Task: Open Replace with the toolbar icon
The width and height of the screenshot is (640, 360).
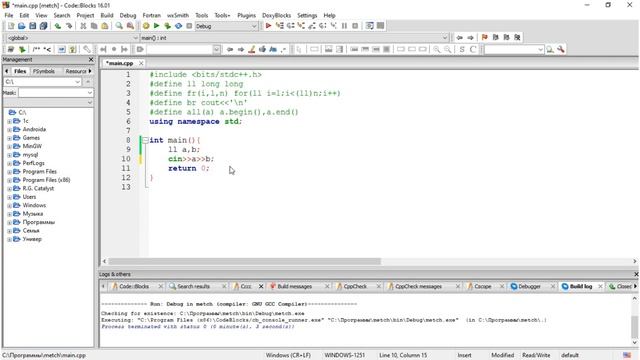Action: (x=130, y=26)
